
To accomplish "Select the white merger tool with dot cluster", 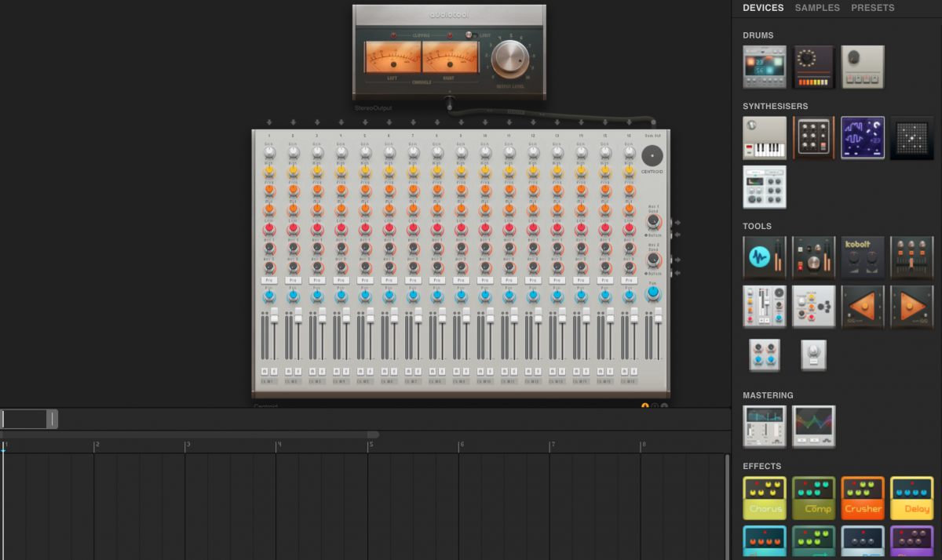I will [814, 306].
